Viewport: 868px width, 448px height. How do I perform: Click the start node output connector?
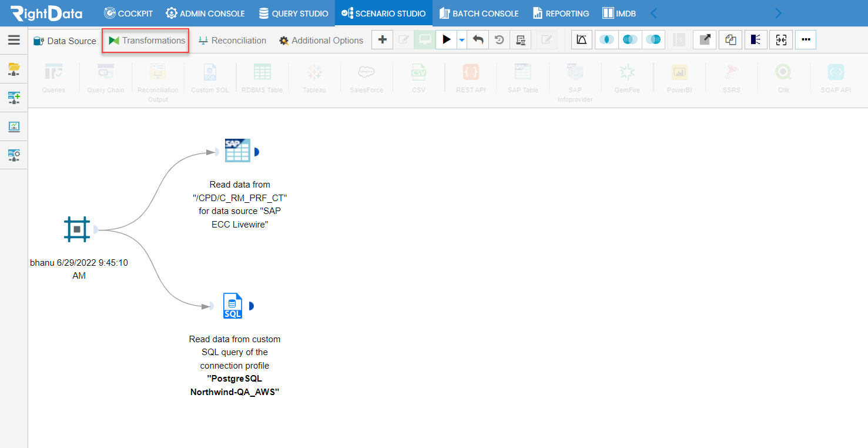pyautogui.click(x=96, y=229)
